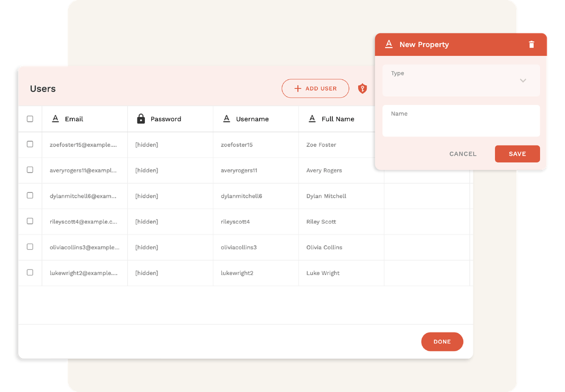Click the text icon in New Property header

[x=389, y=44]
